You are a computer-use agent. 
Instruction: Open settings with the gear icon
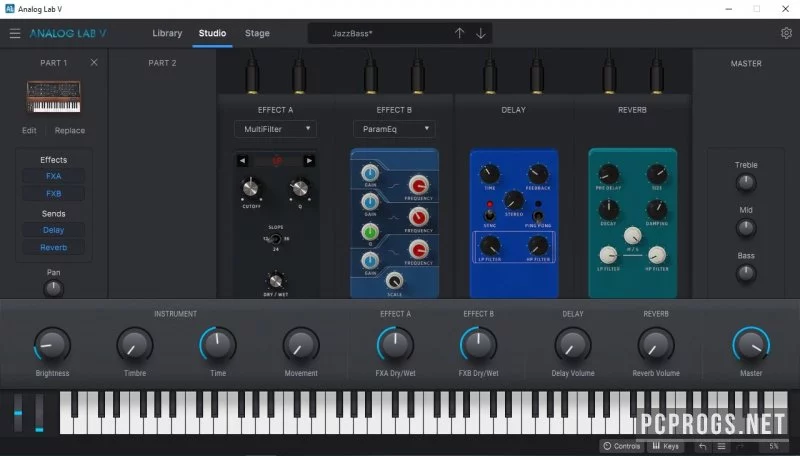[x=786, y=33]
